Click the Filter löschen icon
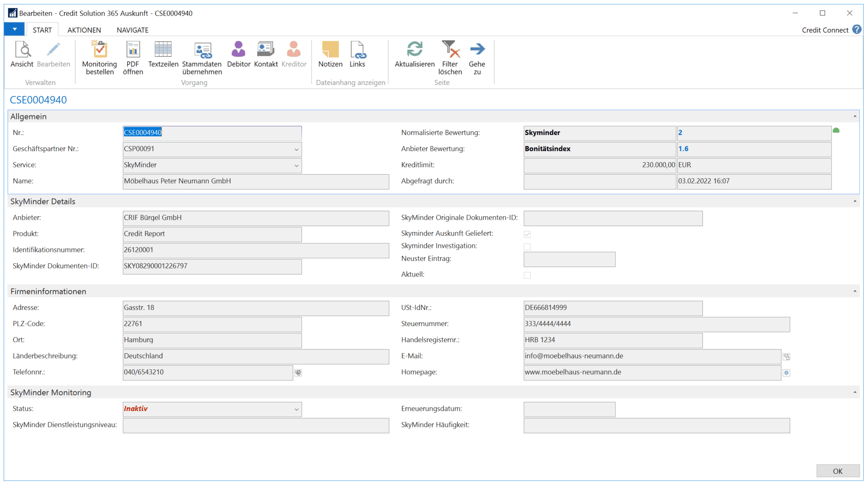 tap(450, 50)
